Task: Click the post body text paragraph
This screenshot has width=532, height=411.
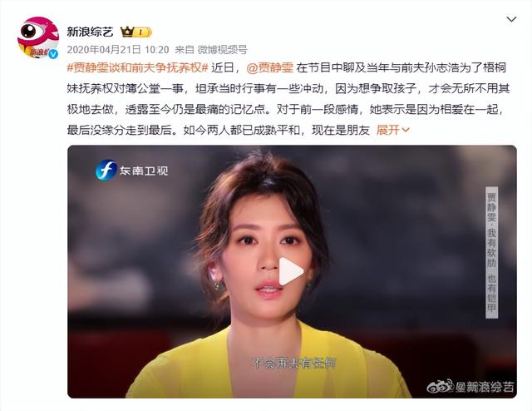Action: coord(288,99)
